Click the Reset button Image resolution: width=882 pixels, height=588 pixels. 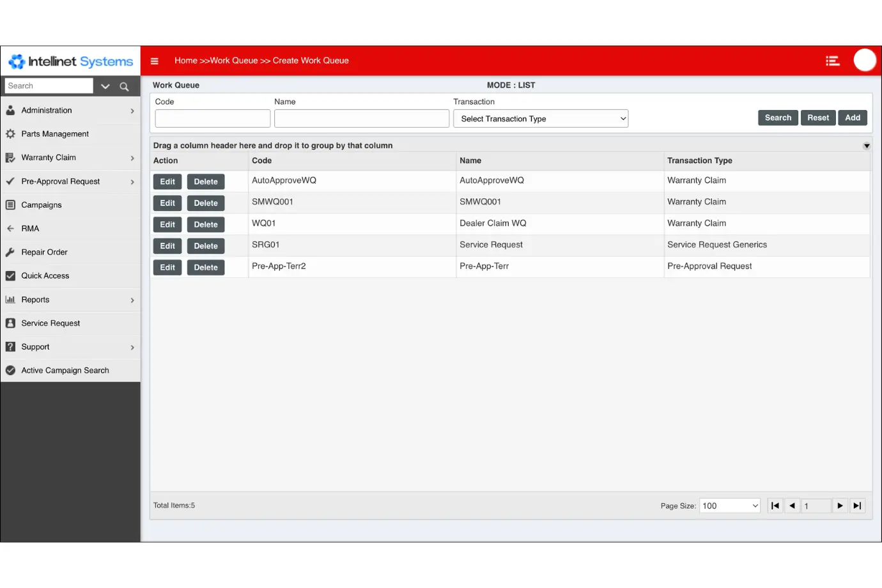[x=818, y=118]
